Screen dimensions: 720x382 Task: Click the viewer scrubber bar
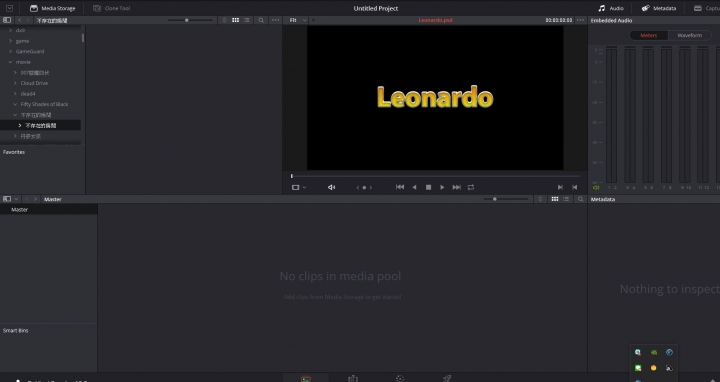pyautogui.click(x=435, y=176)
